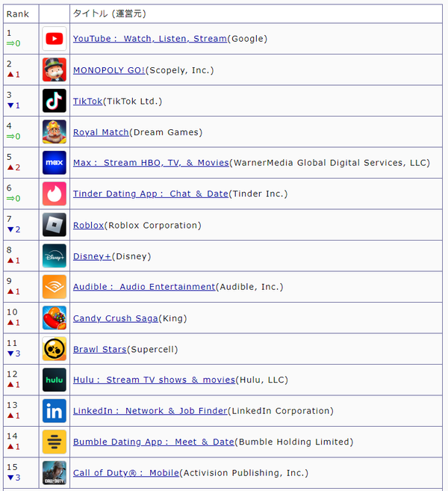Open Bumble Dating App: Meet & Date link
Image resolution: width=448 pixels, height=491 pixels.
point(154,442)
